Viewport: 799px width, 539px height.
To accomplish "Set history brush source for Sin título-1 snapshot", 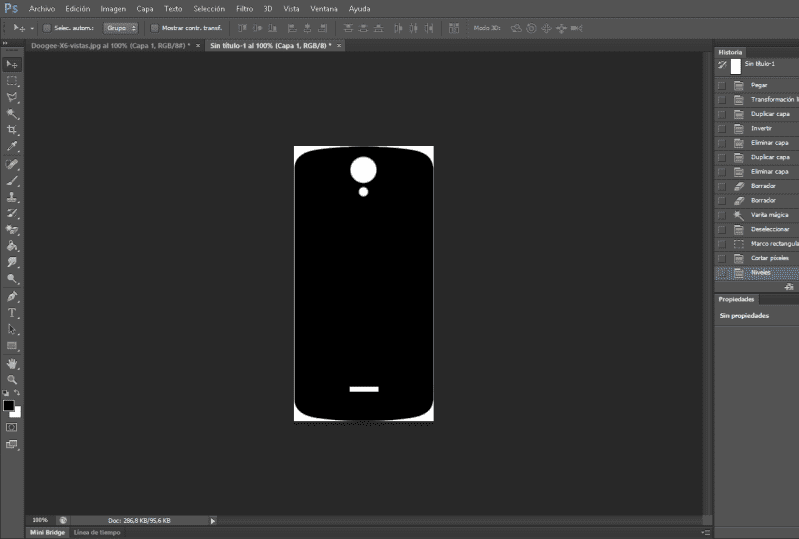I will coord(722,65).
